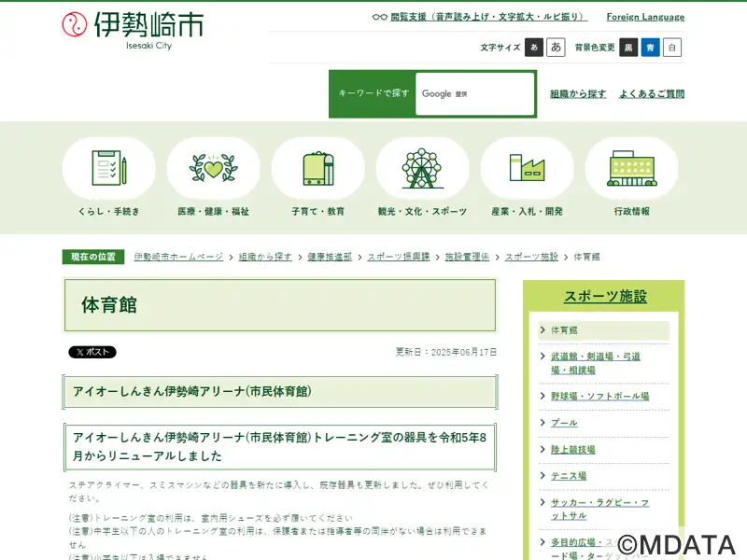Select 体育館 in the sidebar menu
Viewport: 747px width, 560px height.
[x=604, y=330]
